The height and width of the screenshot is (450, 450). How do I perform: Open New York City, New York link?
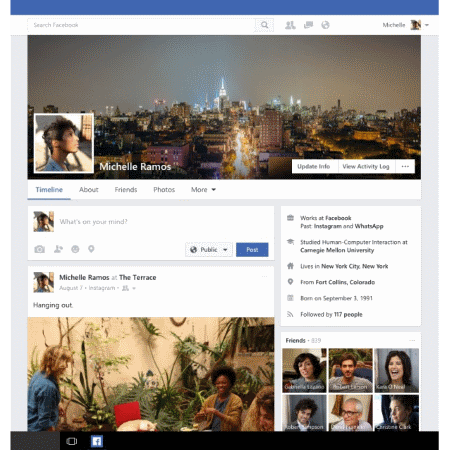click(355, 266)
